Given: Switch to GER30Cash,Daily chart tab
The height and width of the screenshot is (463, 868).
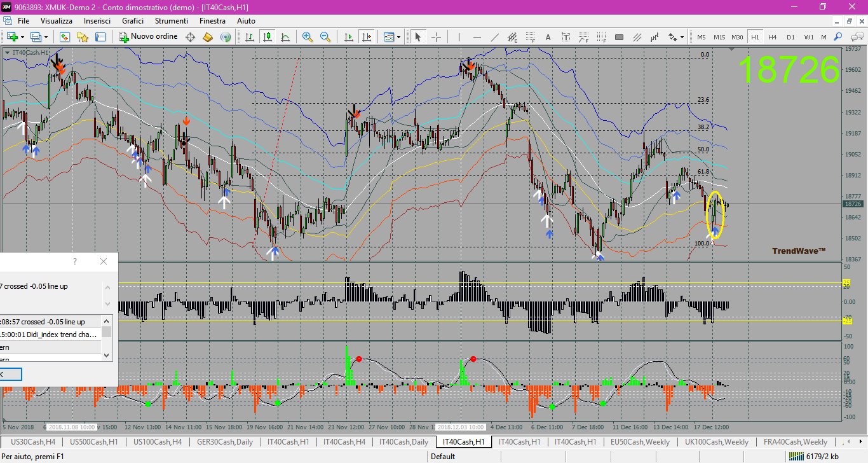Looking at the screenshot, I should [225, 442].
